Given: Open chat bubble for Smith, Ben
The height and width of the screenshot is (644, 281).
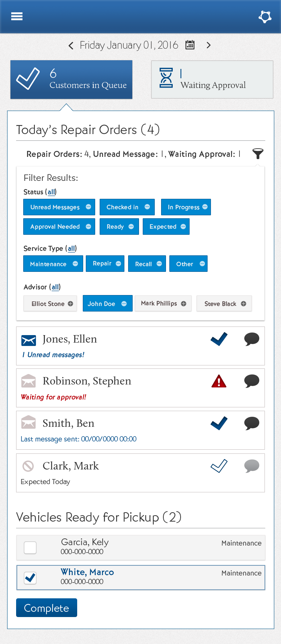Looking at the screenshot, I should (252, 423).
